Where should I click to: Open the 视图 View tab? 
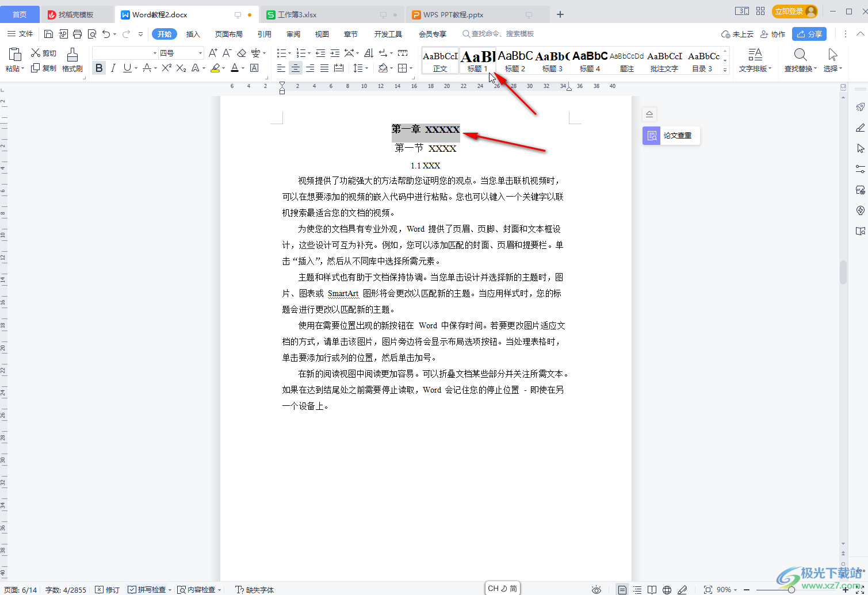point(322,34)
